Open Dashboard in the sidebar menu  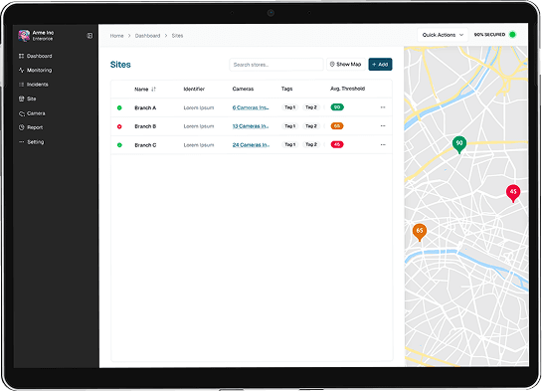click(40, 56)
